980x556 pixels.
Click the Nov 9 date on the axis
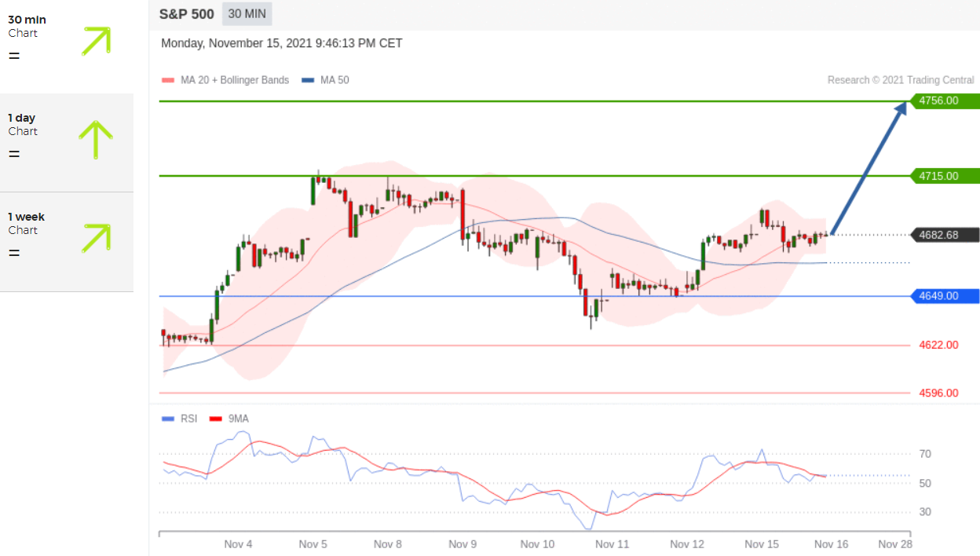click(x=463, y=543)
